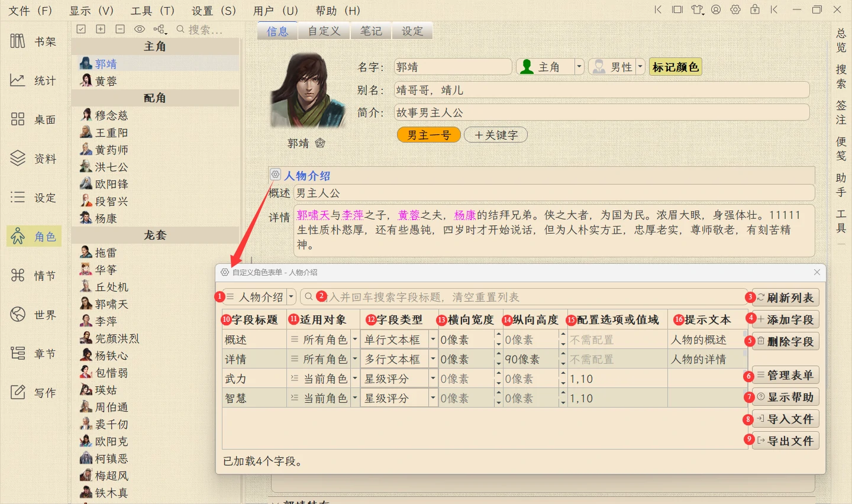
Task: Toggle the check-all checkbox above character list
Action: click(82, 29)
